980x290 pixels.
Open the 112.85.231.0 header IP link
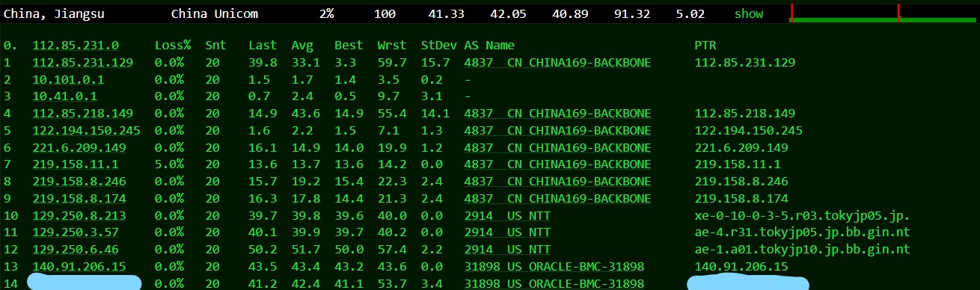coord(76,46)
